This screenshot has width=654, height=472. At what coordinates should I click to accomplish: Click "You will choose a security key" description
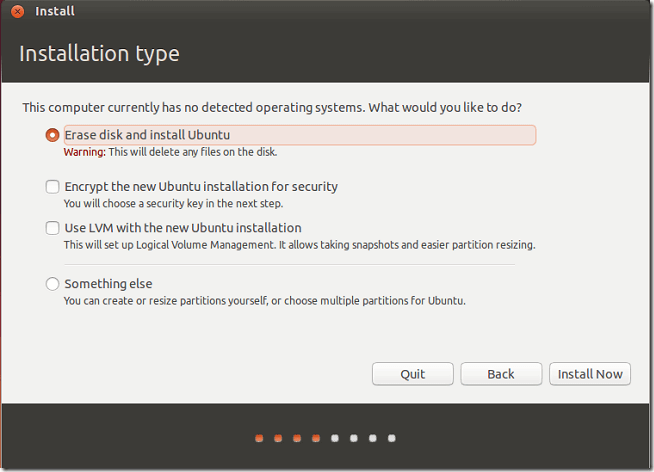tap(173, 203)
